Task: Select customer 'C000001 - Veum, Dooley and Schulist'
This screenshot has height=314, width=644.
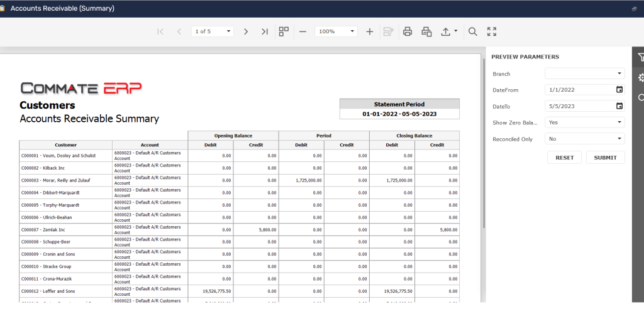Action: click(58, 156)
